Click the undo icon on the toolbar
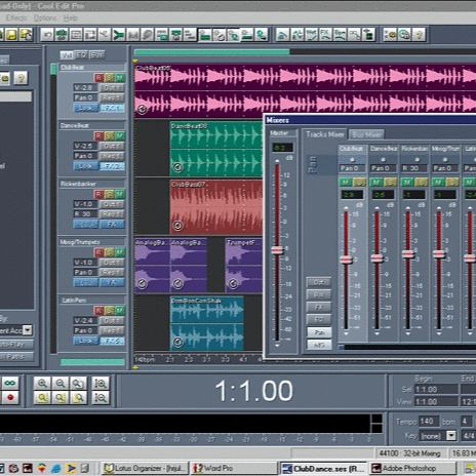 (47, 33)
